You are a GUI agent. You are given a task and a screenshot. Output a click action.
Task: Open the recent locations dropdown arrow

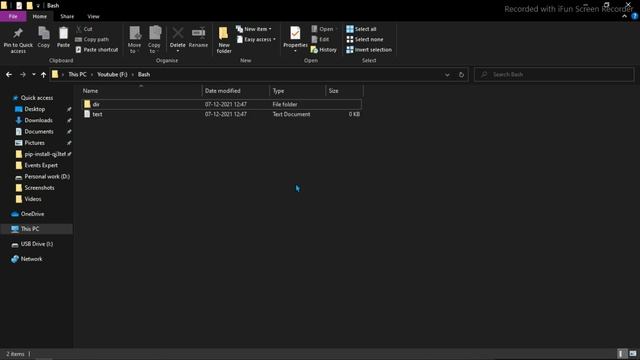[x=34, y=74]
